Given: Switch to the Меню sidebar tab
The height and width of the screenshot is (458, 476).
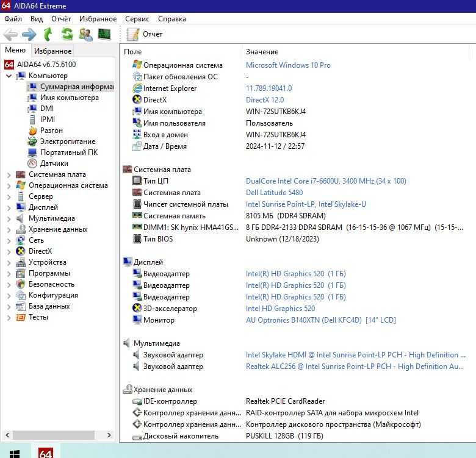Looking at the screenshot, I should coord(15,50).
